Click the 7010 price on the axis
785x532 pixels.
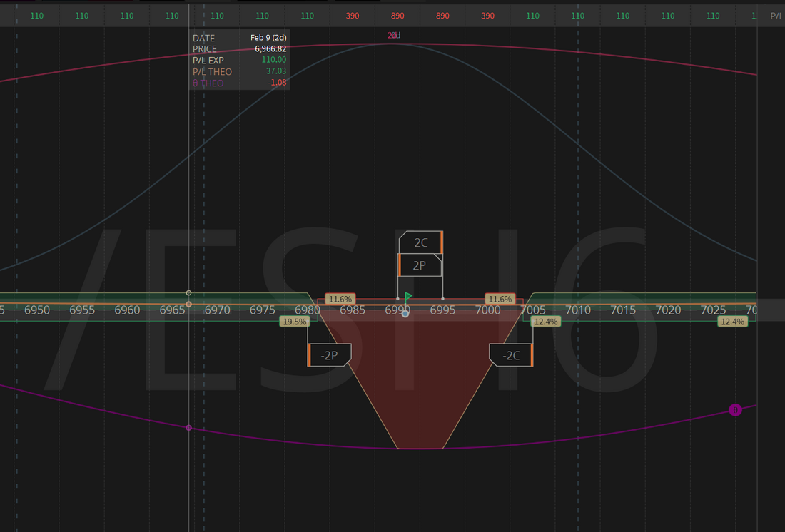pyautogui.click(x=578, y=310)
